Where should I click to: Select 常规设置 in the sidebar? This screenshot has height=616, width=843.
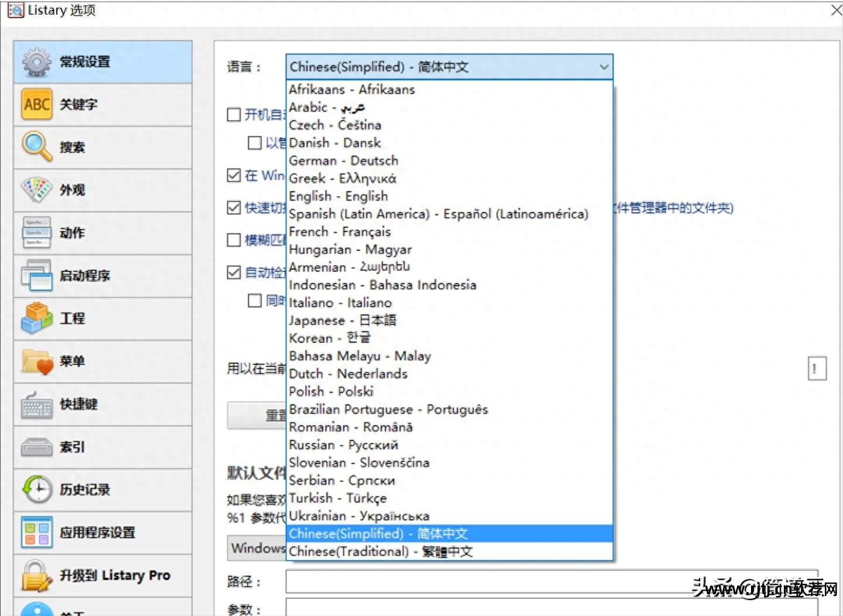point(103,61)
